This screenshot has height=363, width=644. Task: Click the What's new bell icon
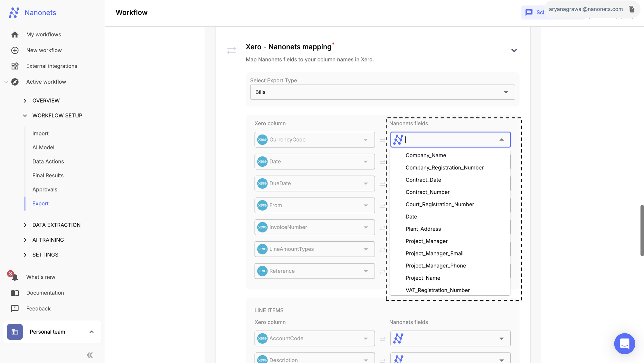click(14, 277)
